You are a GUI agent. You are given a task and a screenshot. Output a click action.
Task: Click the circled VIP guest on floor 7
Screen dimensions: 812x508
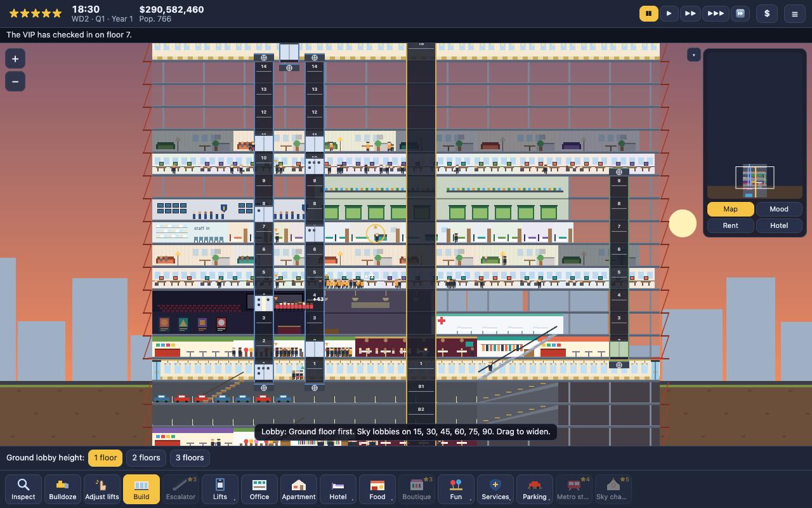[x=376, y=233]
